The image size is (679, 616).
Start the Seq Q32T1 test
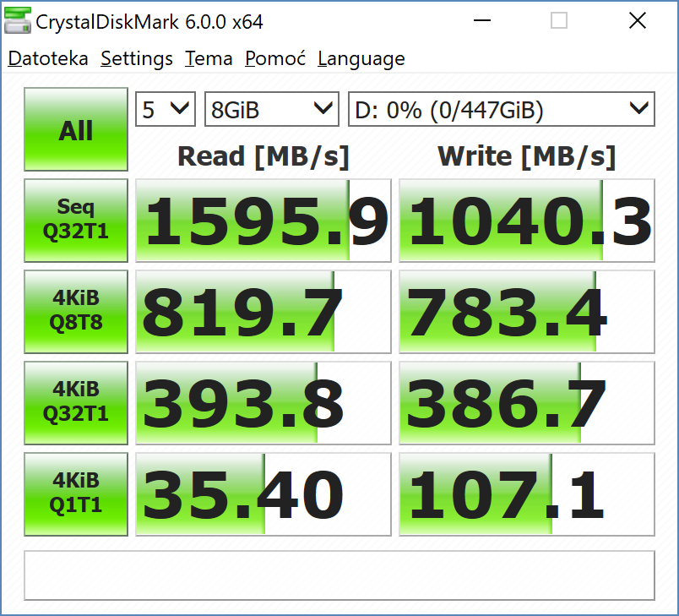click(76, 220)
